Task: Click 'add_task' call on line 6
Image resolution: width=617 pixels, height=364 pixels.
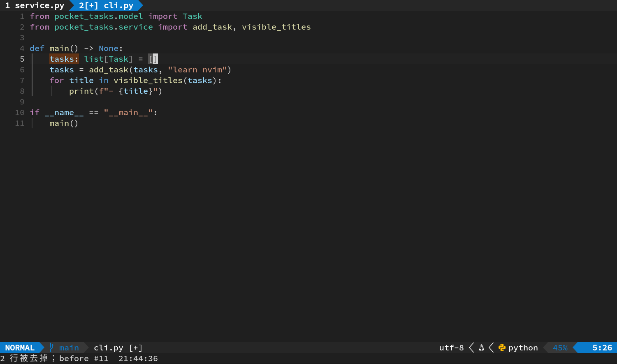Action: [109, 70]
